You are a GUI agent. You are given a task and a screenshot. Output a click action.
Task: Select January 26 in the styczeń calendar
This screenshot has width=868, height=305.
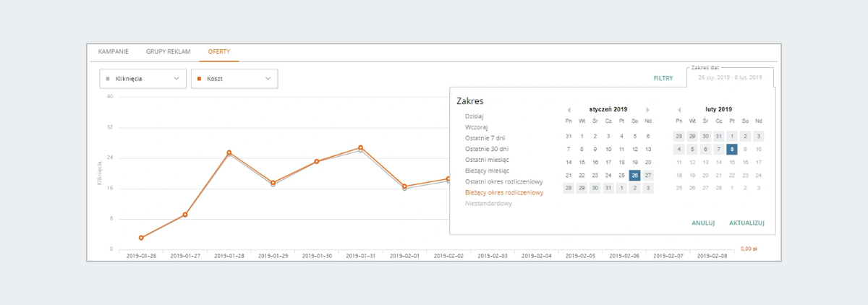tap(634, 175)
